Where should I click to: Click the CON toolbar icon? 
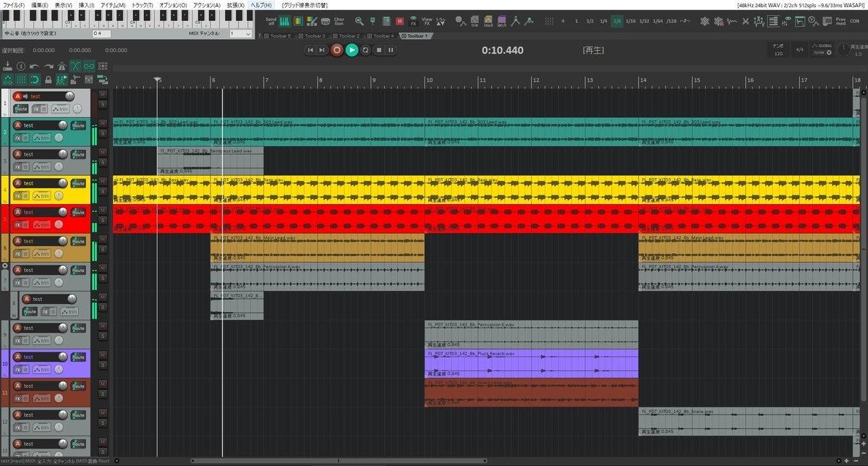pos(854,22)
